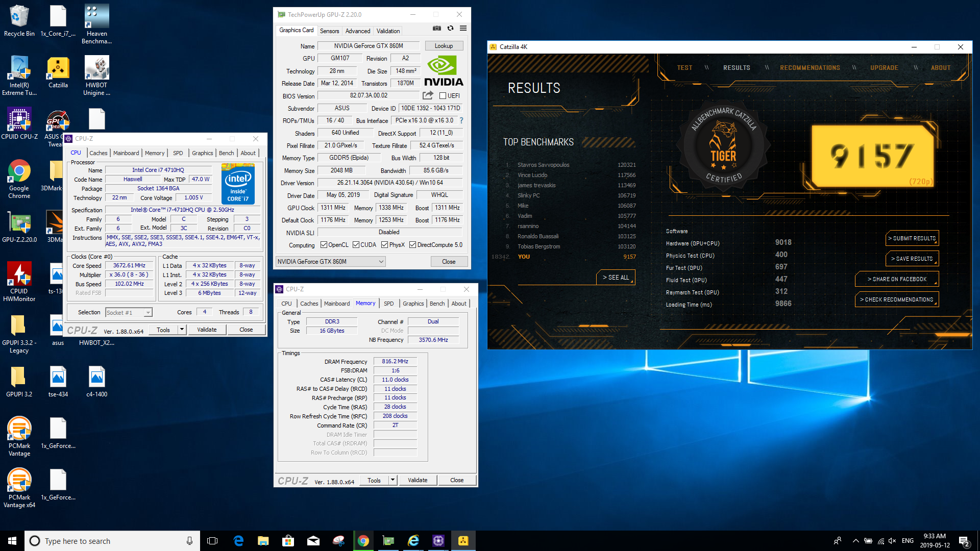Expand Tools dropdown arrow in CPU-Z CPU window
This screenshot has width=980, height=551.
click(x=182, y=330)
